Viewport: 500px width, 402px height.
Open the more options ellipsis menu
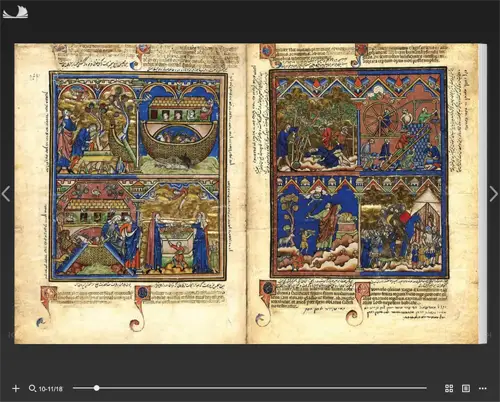click(482, 388)
